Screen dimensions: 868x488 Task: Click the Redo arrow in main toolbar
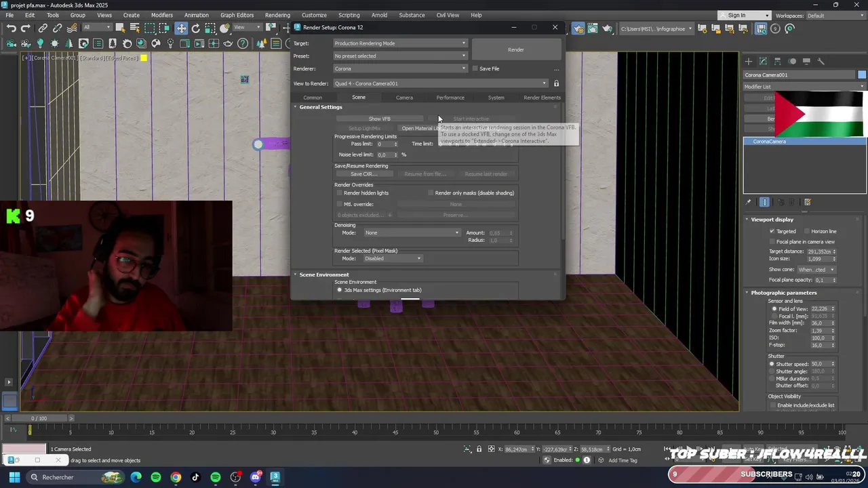click(x=26, y=28)
